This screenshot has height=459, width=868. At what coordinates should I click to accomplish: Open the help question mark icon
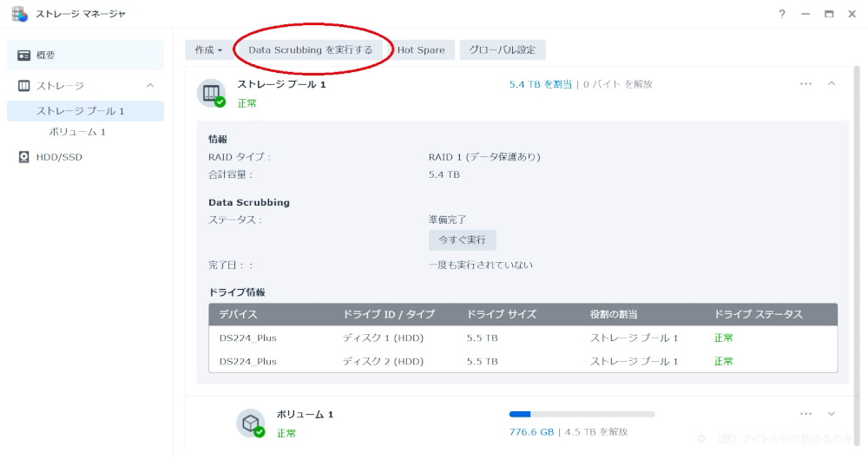782,15
